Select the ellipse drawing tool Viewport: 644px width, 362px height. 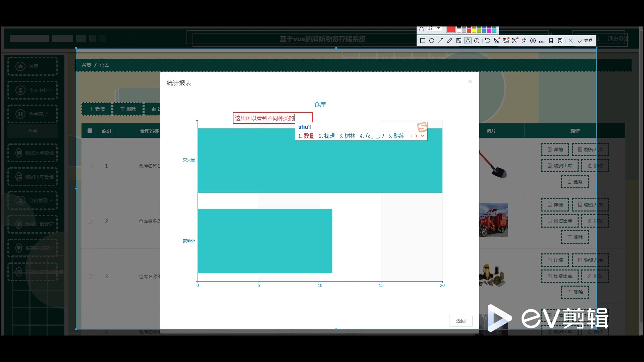(x=432, y=41)
